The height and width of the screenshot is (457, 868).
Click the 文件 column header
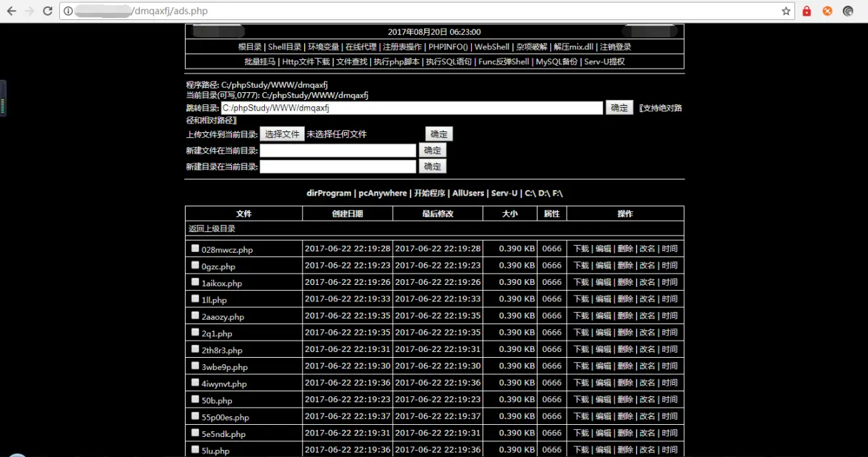pyautogui.click(x=243, y=214)
